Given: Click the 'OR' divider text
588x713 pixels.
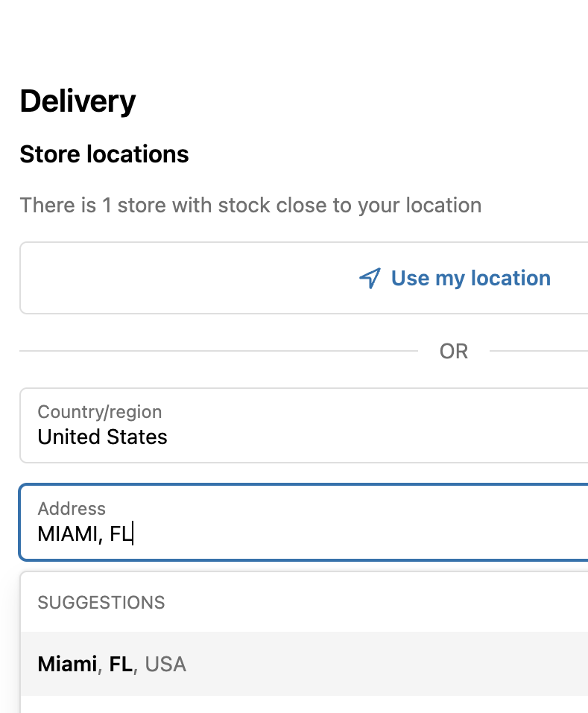Looking at the screenshot, I should pyautogui.click(x=453, y=351).
